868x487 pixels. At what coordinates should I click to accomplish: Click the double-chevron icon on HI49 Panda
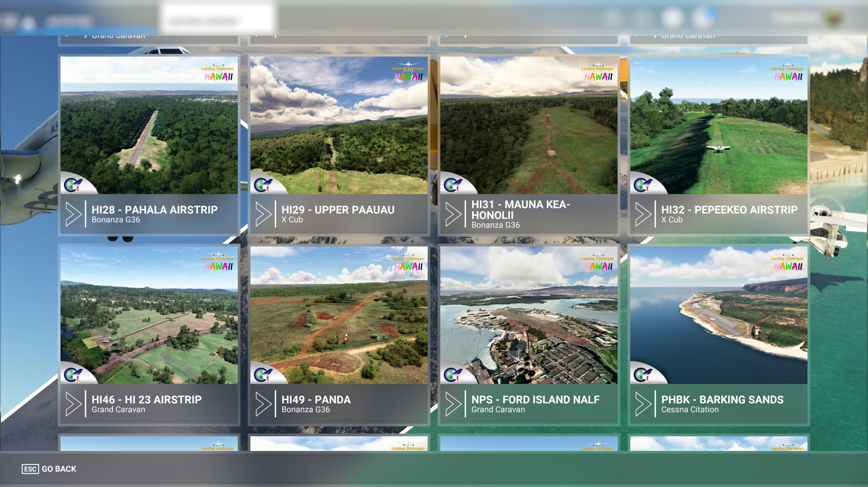click(263, 404)
